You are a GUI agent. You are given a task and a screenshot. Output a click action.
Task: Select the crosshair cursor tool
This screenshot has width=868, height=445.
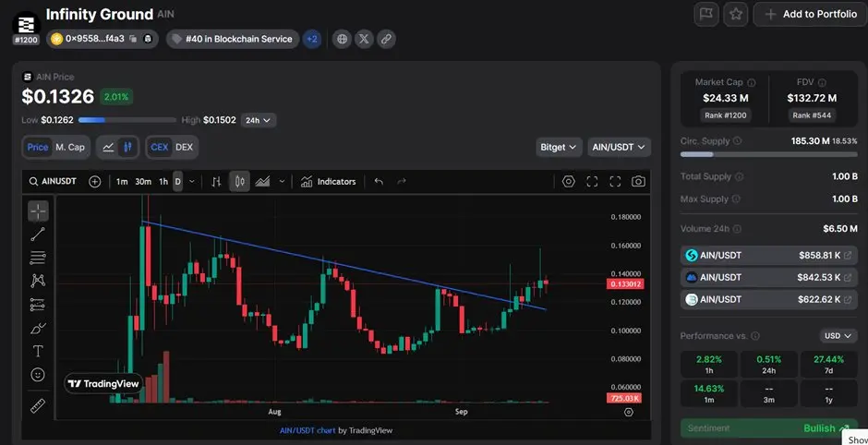pos(38,210)
